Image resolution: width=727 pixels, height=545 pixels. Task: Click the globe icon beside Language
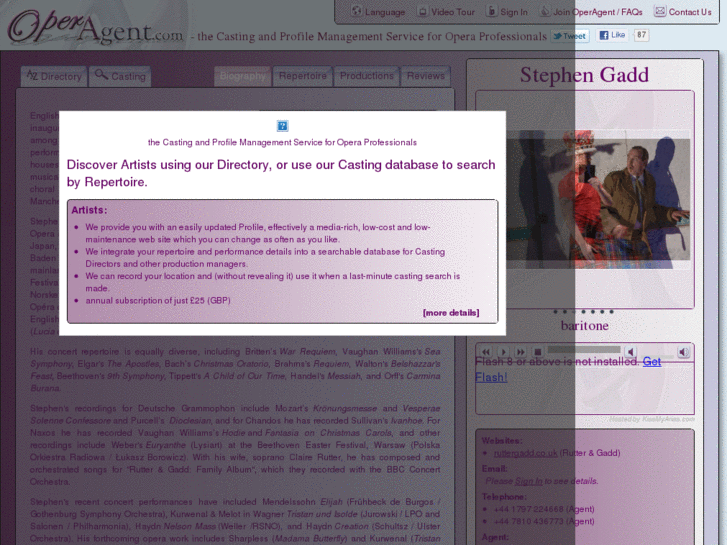click(356, 11)
